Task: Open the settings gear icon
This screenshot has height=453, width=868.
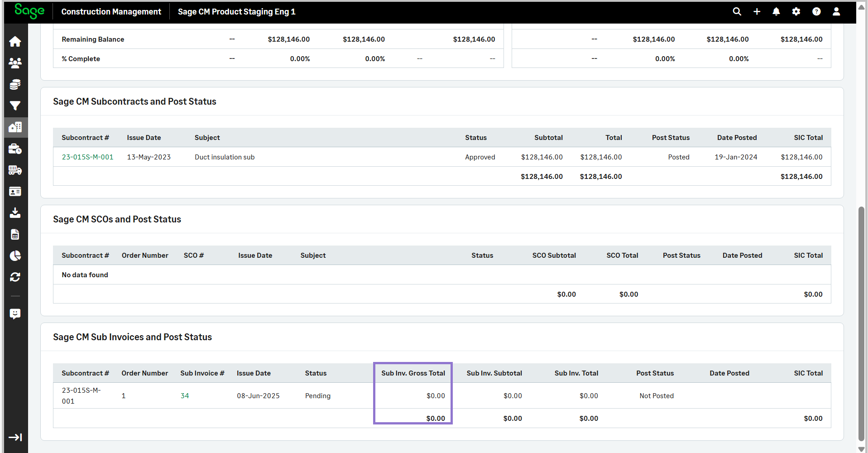Action: 796,12
